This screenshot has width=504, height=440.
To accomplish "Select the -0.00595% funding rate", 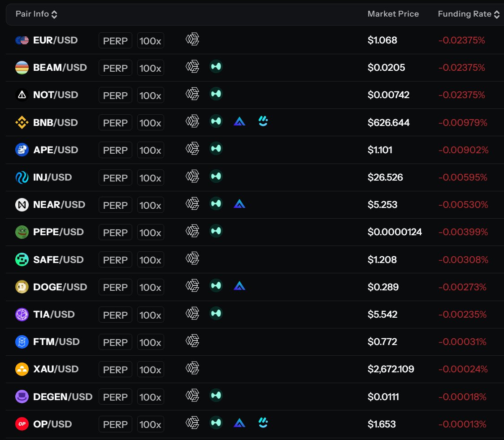I will pos(463,177).
